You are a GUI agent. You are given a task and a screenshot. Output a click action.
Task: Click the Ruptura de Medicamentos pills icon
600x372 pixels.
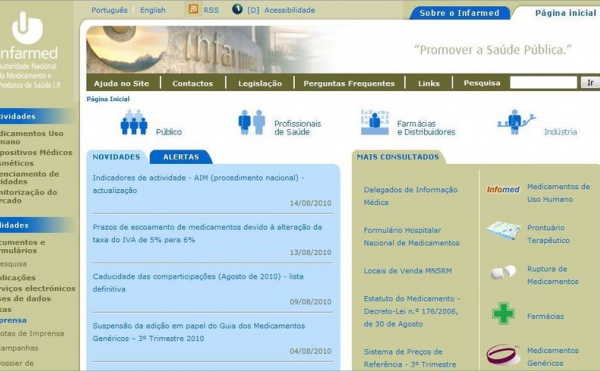[x=503, y=272]
